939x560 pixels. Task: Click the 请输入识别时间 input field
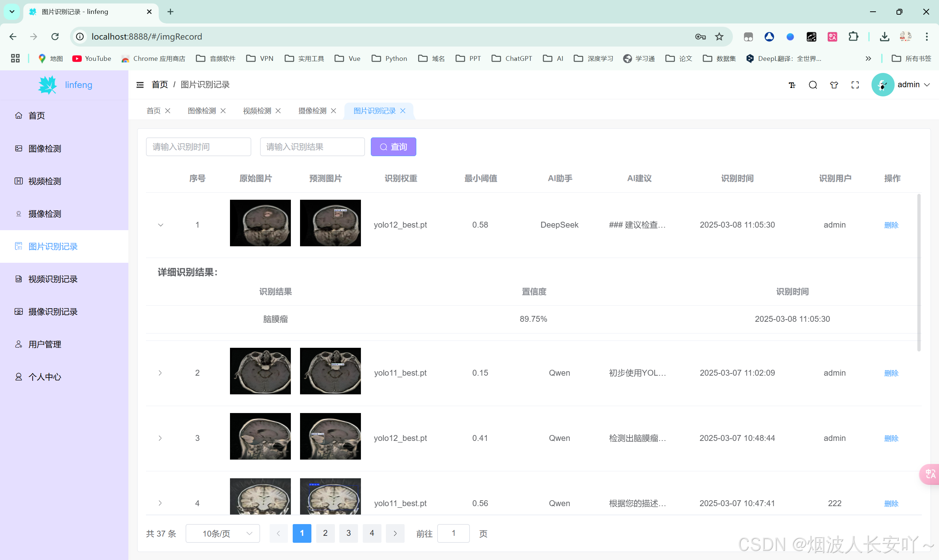198,147
